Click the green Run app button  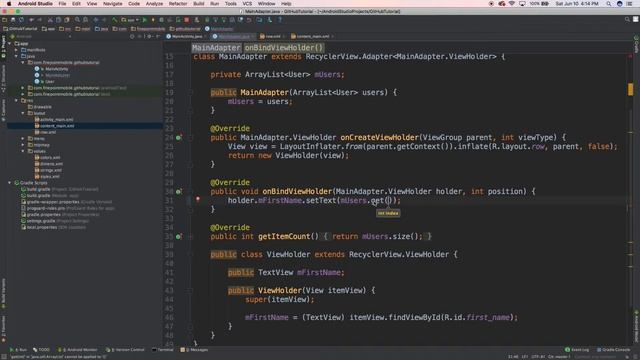144,20
